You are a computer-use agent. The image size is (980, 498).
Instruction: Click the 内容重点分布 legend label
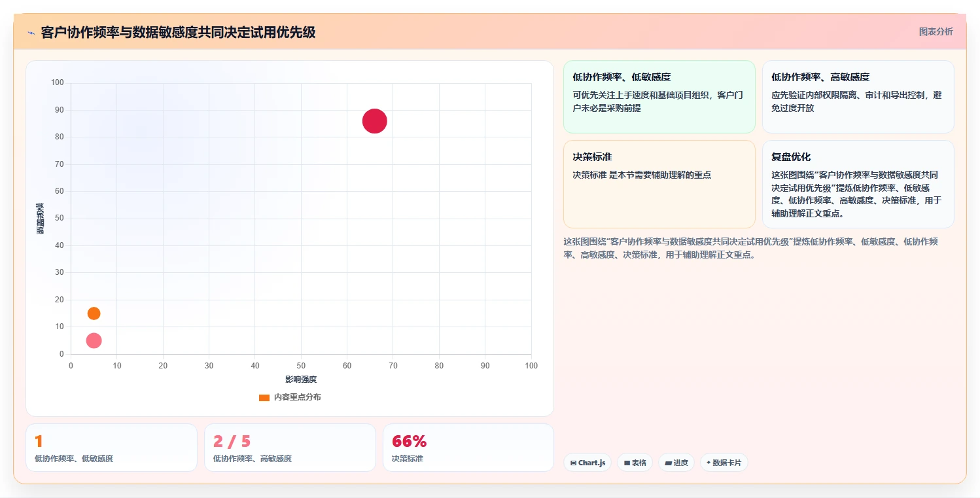click(297, 397)
